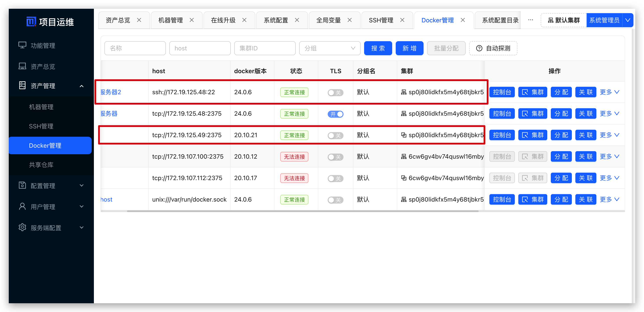Click the 用户管理 person icon in the sidebar
The width and height of the screenshot is (644, 312).
pos(22,206)
